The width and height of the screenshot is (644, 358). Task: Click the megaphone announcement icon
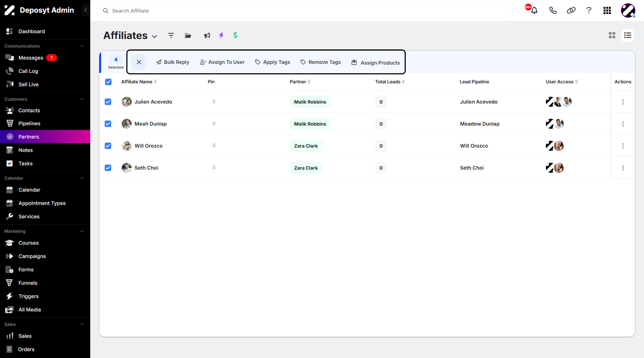[207, 35]
